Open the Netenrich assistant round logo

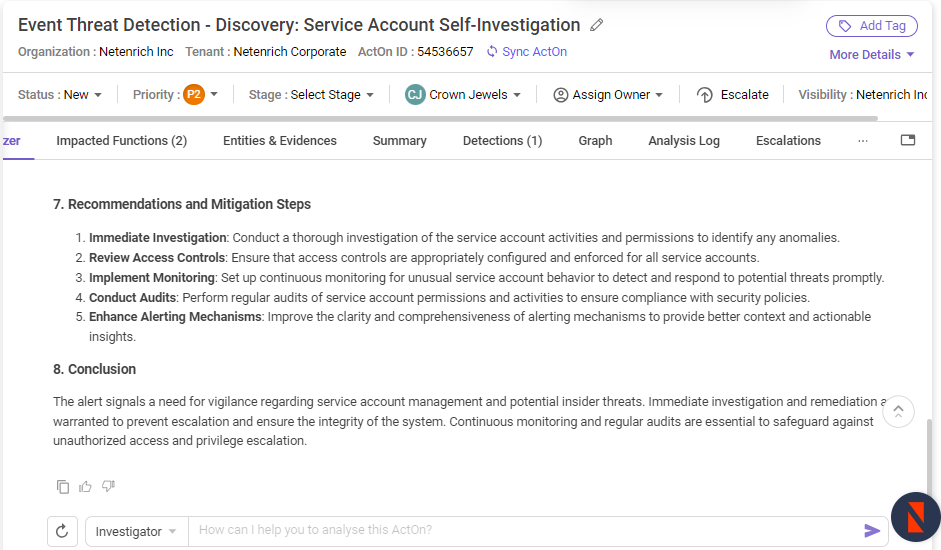pyautogui.click(x=916, y=517)
